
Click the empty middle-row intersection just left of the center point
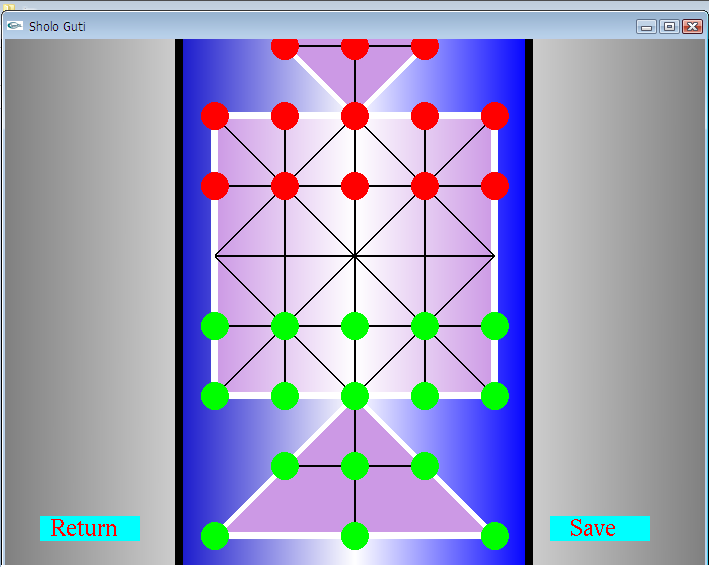pos(285,256)
